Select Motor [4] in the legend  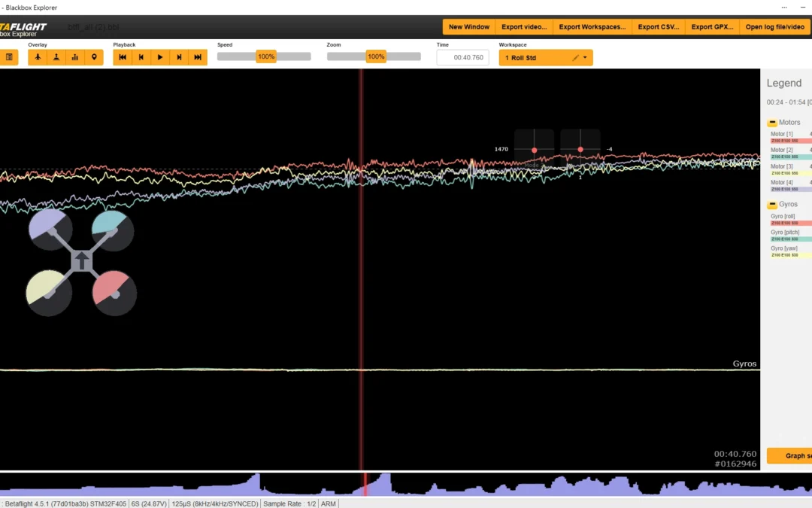[x=781, y=182]
